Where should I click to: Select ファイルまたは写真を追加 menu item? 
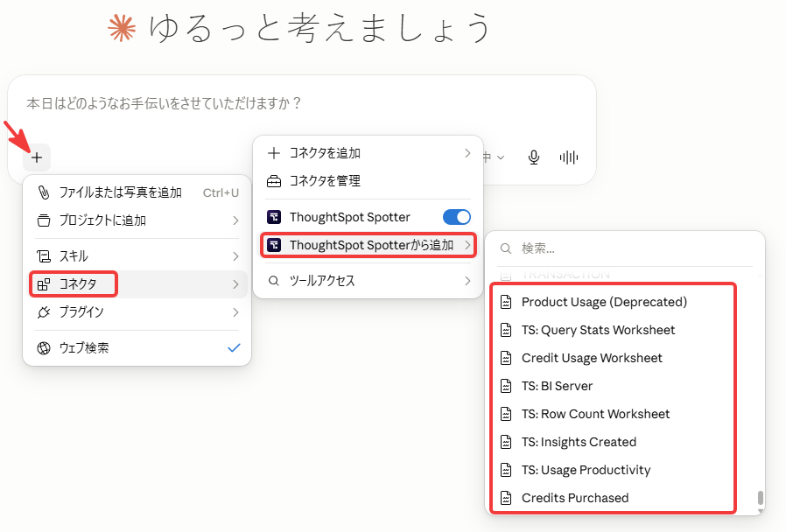click(137, 192)
